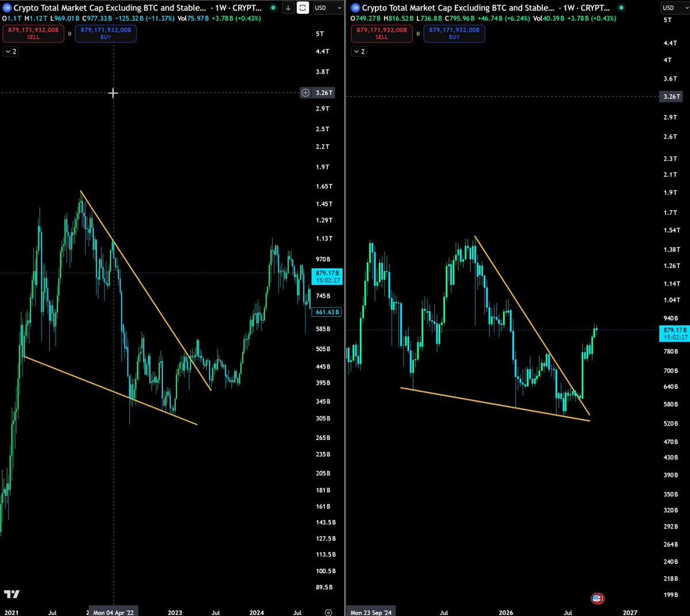Click the left chart's symbol title text
This screenshot has height=616, width=690.
point(109,8)
